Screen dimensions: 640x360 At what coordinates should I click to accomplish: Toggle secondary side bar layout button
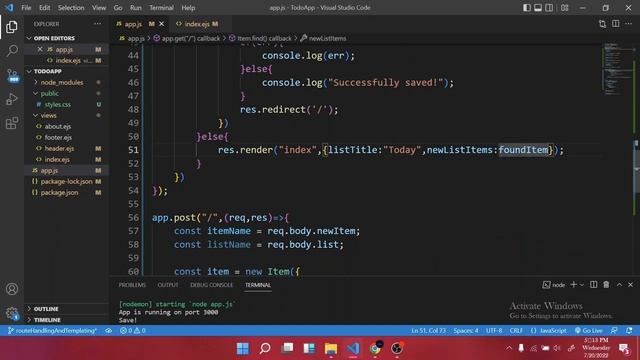(x=549, y=8)
